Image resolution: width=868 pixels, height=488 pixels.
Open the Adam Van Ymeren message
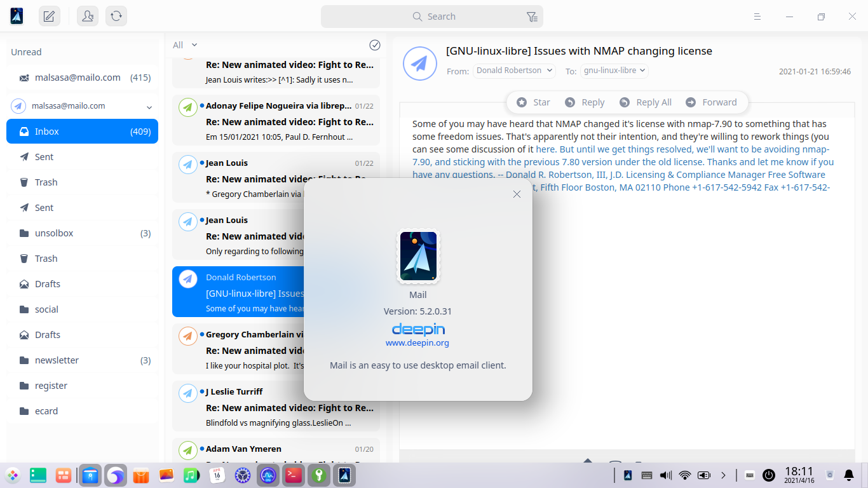coord(276,450)
